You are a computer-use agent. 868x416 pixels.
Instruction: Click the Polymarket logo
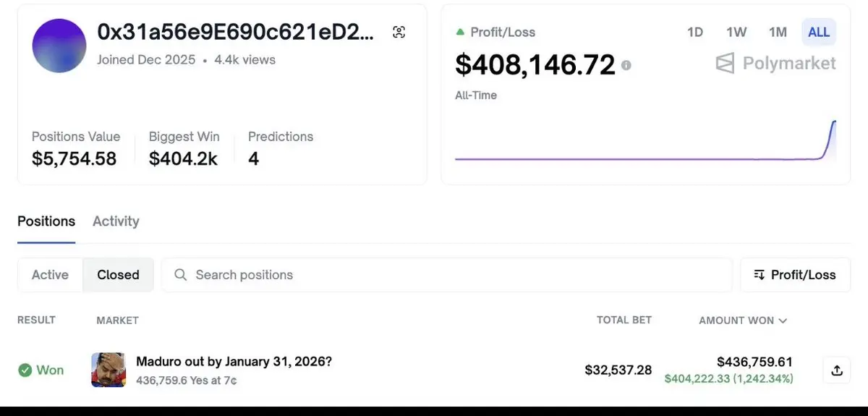coord(775,64)
